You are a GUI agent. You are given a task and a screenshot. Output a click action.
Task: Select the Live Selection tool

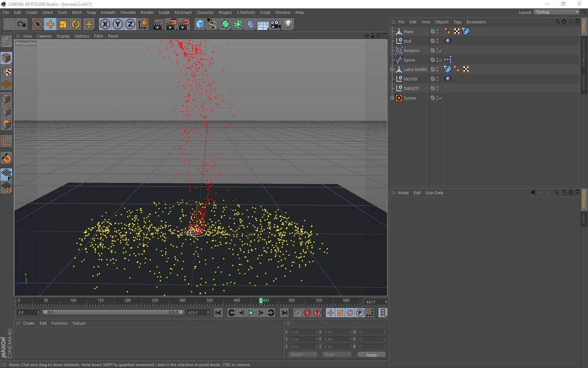point(37,24)
